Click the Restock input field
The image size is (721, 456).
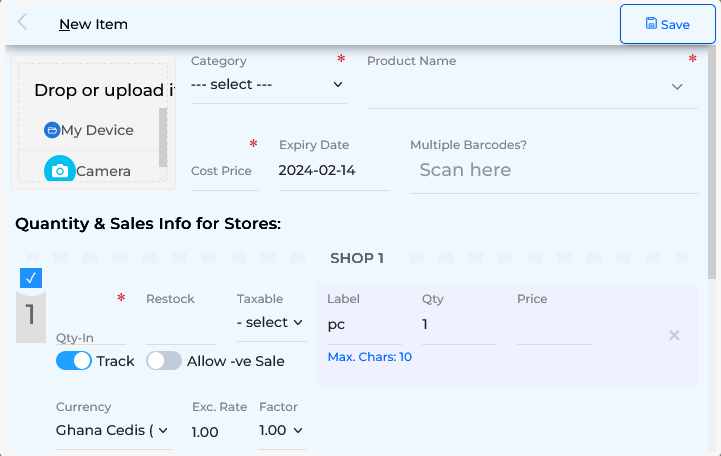tap(180, 325)
